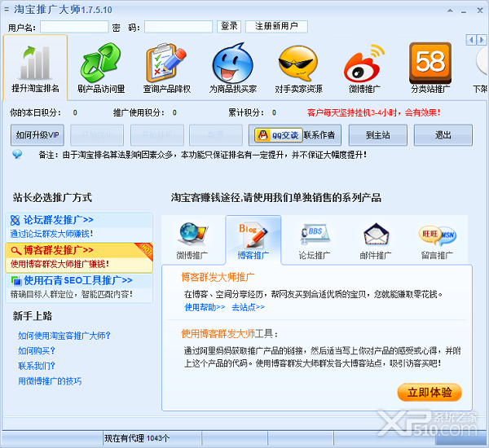Click the 博客群发大师推广 orange heading

pyautogui.click(x=218, y=277)
